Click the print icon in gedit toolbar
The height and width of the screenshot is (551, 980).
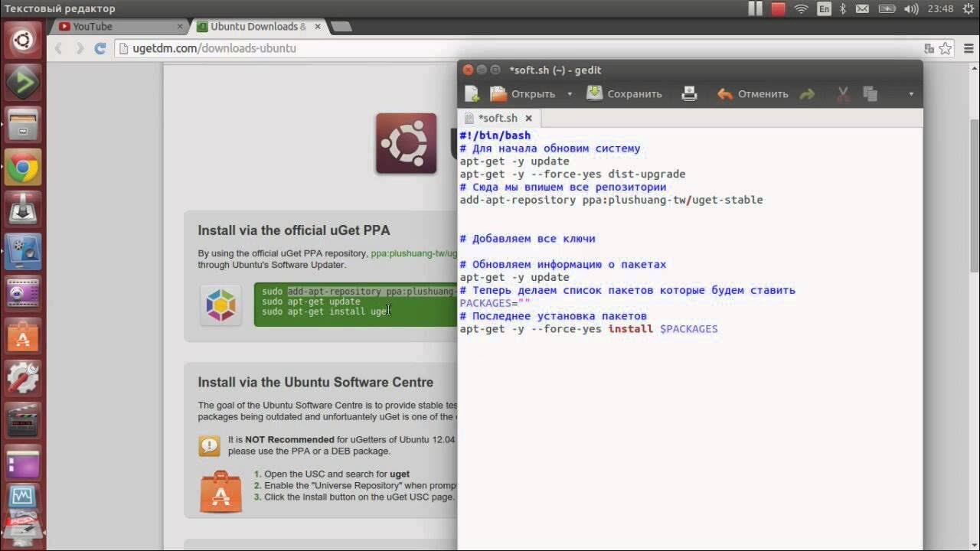690,94
